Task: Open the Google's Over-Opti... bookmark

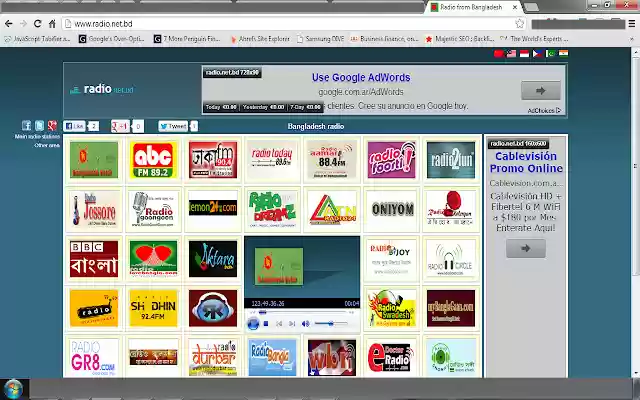Action: point(112,39)
